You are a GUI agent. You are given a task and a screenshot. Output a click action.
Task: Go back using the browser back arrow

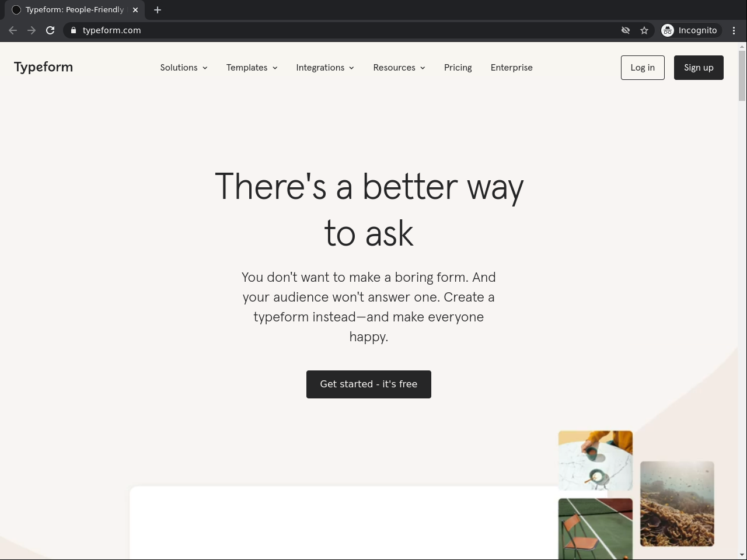pyautogui.click(x=13, y=30)
